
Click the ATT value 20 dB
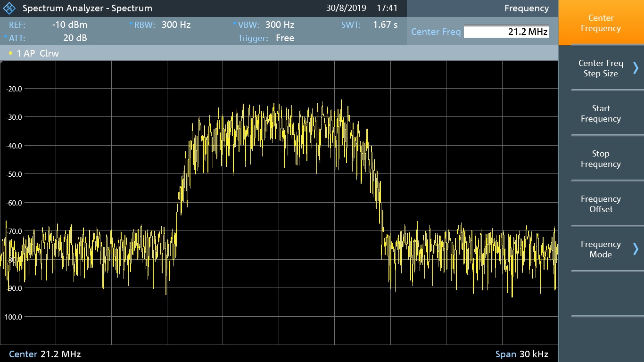pos(75,38)
